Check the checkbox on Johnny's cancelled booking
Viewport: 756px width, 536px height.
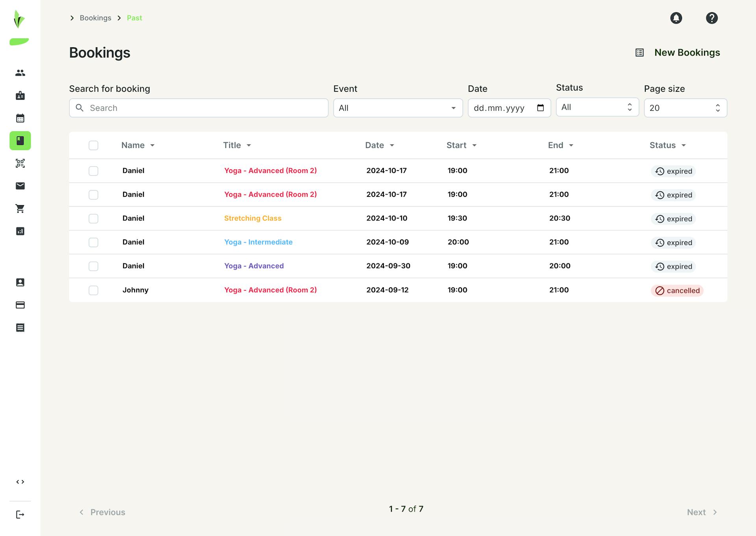click(93, 290)
